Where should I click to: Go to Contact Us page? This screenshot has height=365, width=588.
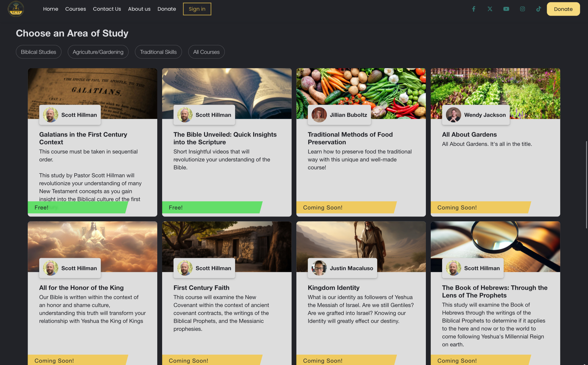[107, 9]
